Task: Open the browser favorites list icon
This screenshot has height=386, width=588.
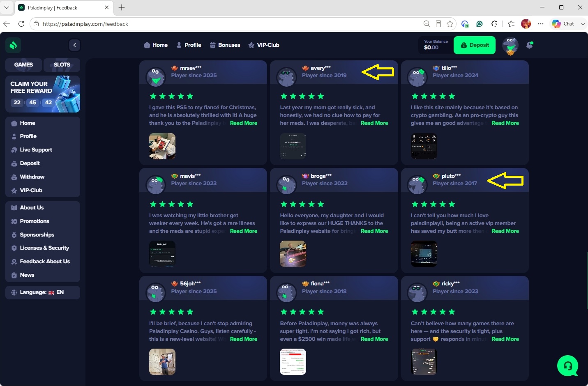Action: coord(511,24)
